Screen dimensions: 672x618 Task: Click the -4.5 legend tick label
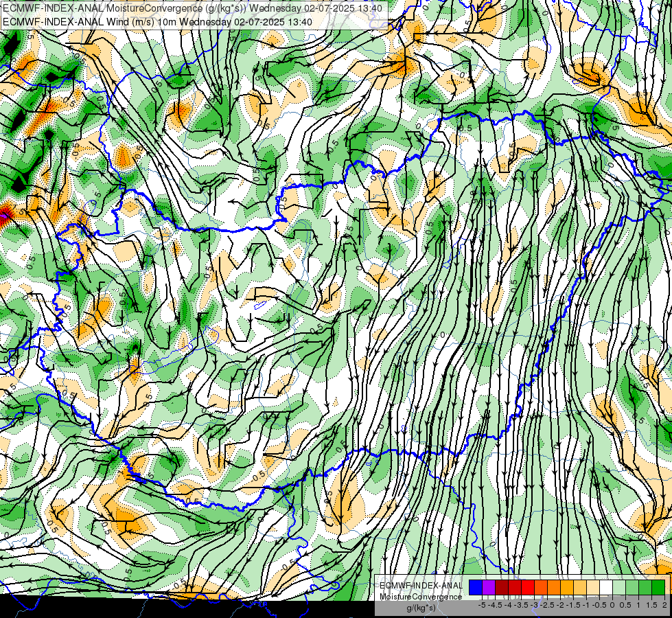495,605
